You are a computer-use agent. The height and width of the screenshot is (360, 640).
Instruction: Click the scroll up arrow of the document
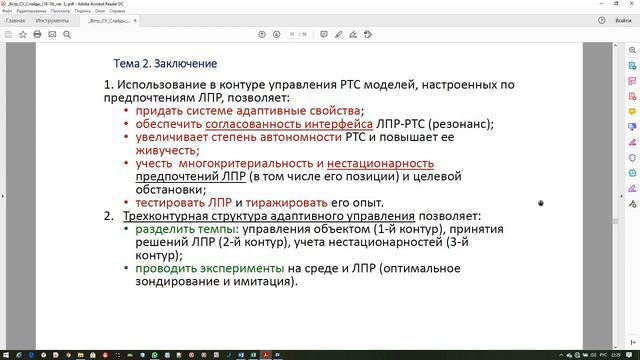(616, 45)
